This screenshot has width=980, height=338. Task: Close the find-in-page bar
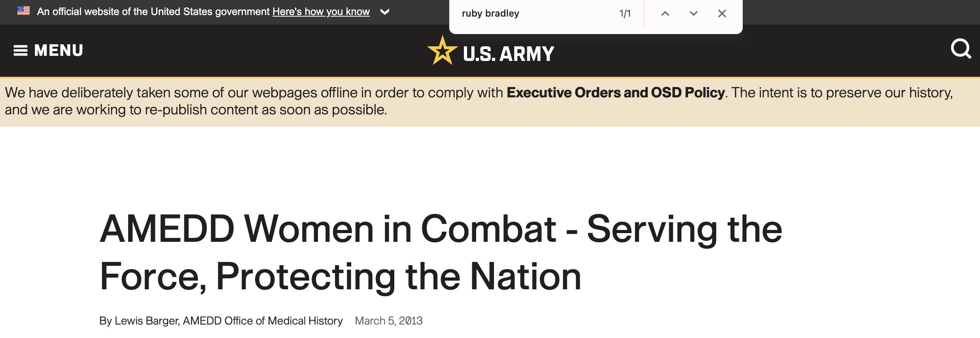tap(722, 13)
